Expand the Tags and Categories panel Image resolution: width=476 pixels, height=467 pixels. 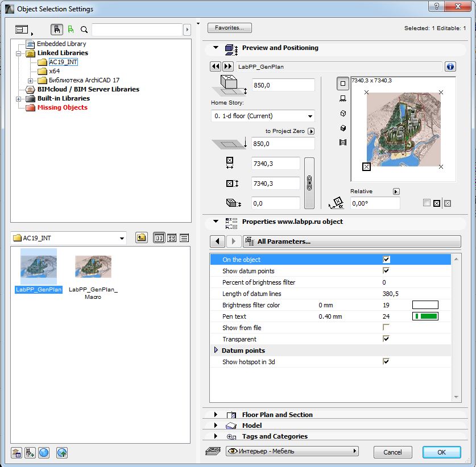pos(216,436)
